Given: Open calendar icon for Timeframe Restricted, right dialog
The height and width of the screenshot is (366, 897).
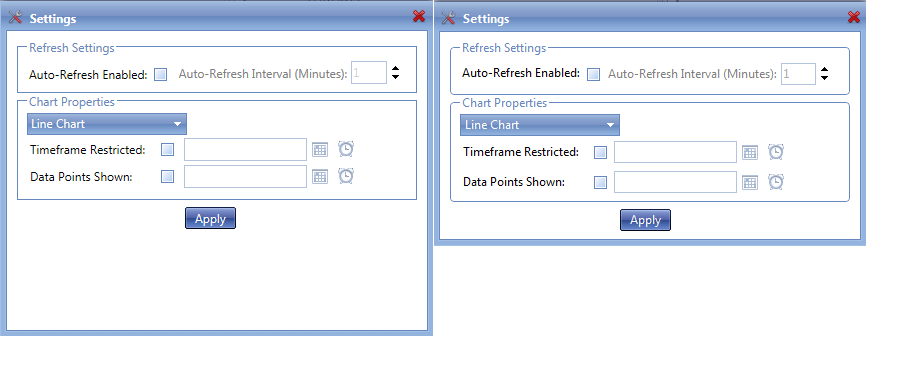Looking at the screenshot, I should pos(750,152).
